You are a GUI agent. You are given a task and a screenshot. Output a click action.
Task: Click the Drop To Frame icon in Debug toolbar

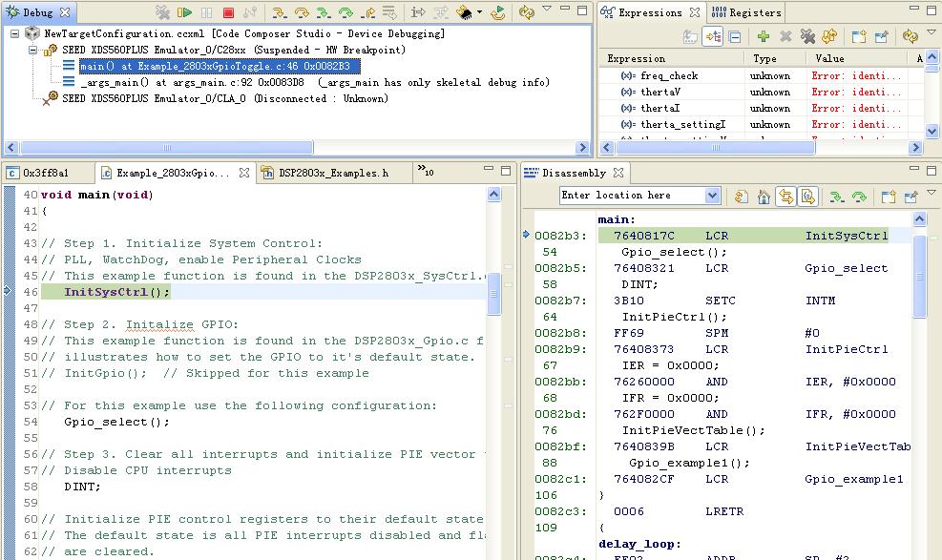[389, 12]
